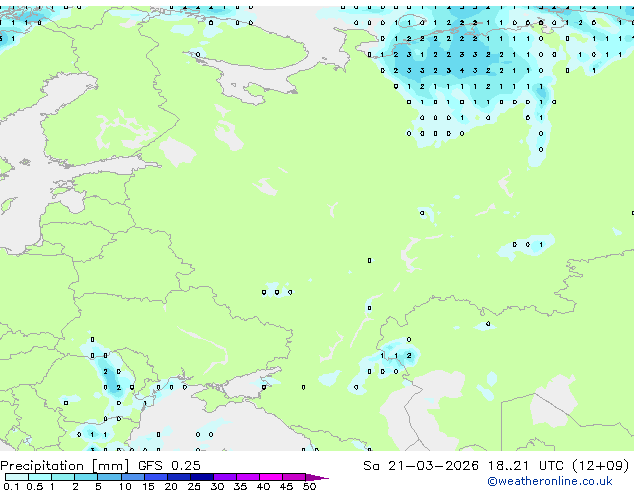634x490 pixels.
Task: Pick the 20–25 mm dark blue legend swatch
Action: (179, 477)
